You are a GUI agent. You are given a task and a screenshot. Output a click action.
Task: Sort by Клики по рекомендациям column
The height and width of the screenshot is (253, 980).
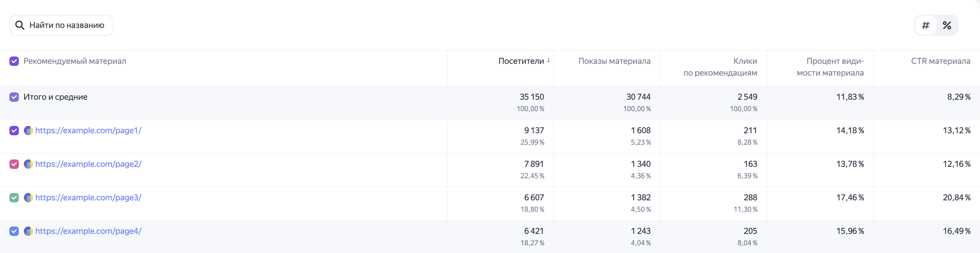point(720,67)
